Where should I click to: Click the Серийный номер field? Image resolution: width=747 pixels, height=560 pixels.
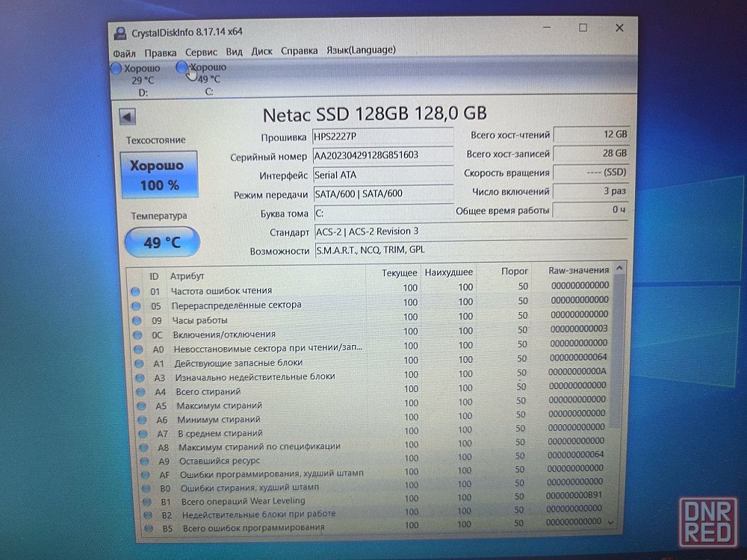click(x=383, y=155)
